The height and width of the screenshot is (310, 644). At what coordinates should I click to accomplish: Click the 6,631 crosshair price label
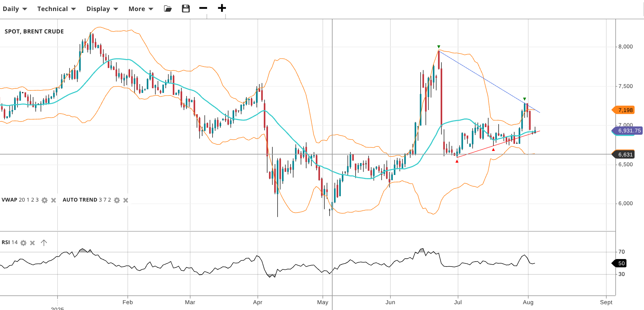click(625, 155)
